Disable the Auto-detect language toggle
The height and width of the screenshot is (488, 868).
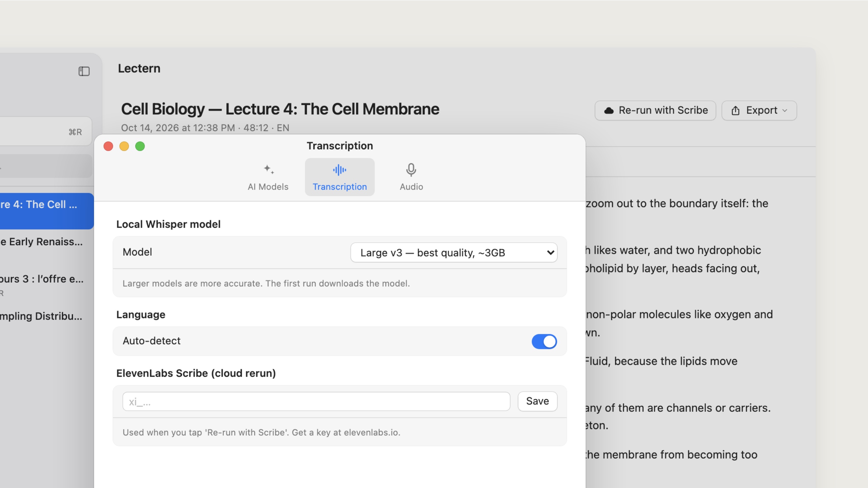[x=544, y=341]
